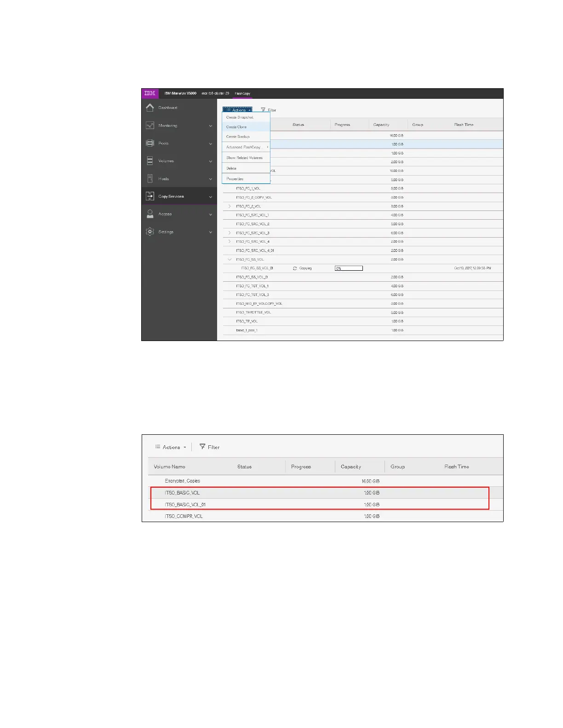
Task: Choose Create Clone from Actions menu
Action: click(246, 127)
